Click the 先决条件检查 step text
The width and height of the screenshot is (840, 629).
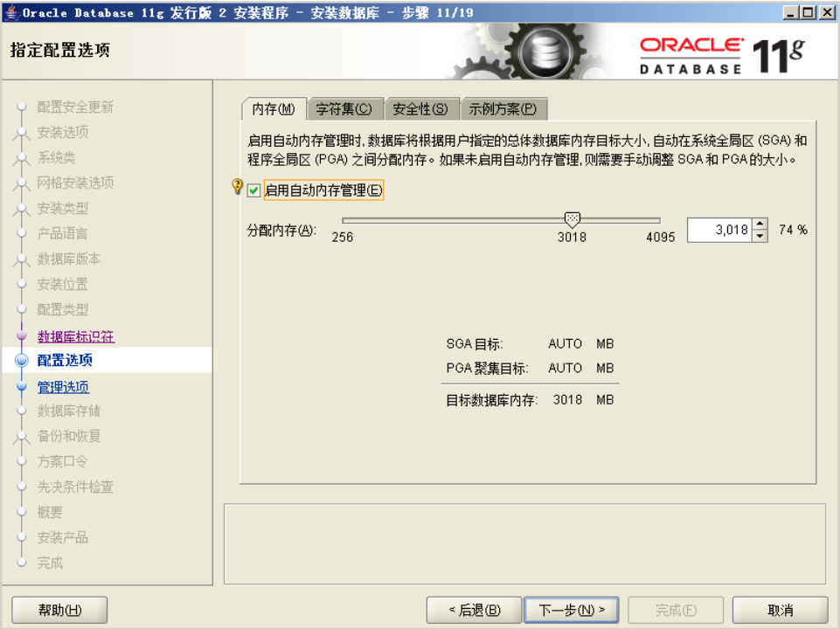point(75,487)
